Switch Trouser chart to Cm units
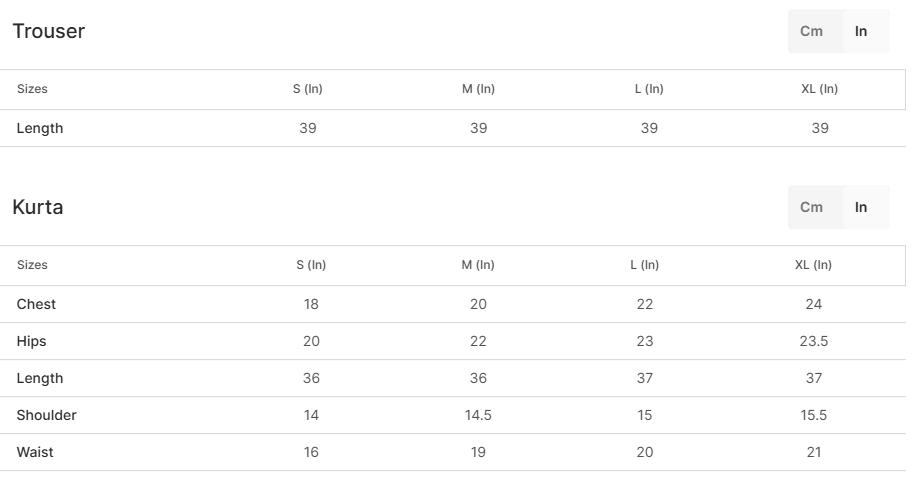This screenshot has width=918, height=486. tap(812, 31)
